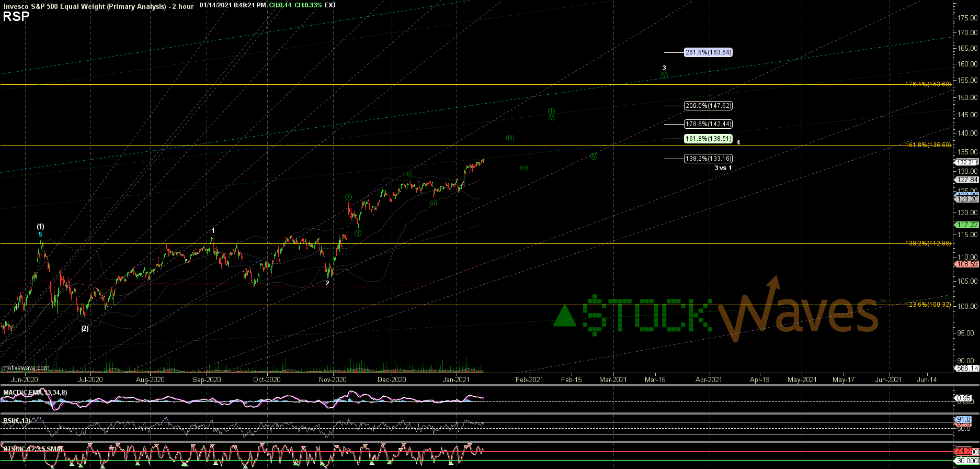The width and height of the screenshot is (980, 469).
Task: Click the Jul-2020 date axis label
Action: click(x=90, y=379)
